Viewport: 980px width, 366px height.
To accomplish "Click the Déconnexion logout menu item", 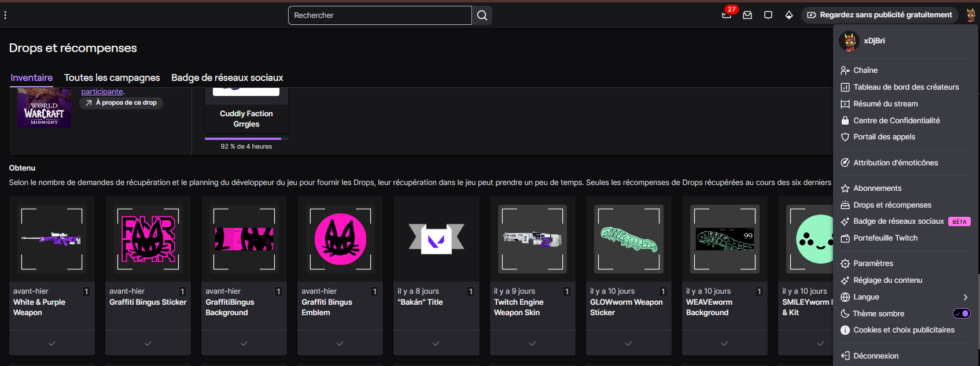I will (x=875, y=356).
